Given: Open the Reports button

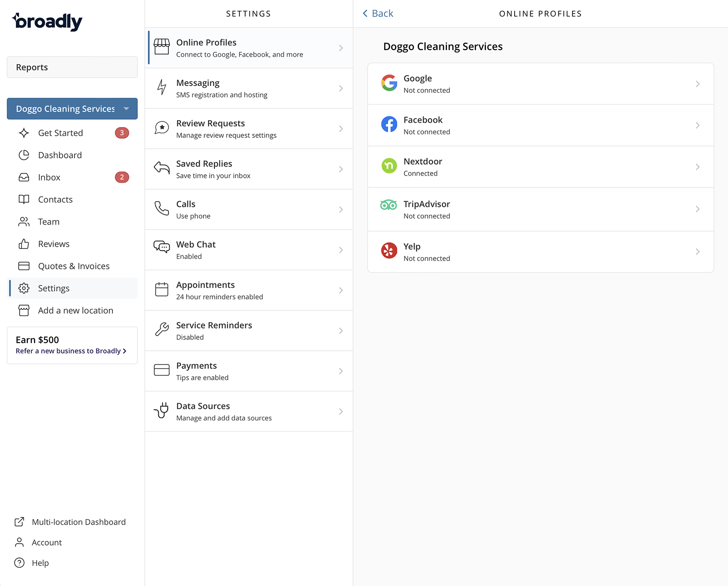Looking at the screenshot, I should pyautogui.click(x=72, y=67).
